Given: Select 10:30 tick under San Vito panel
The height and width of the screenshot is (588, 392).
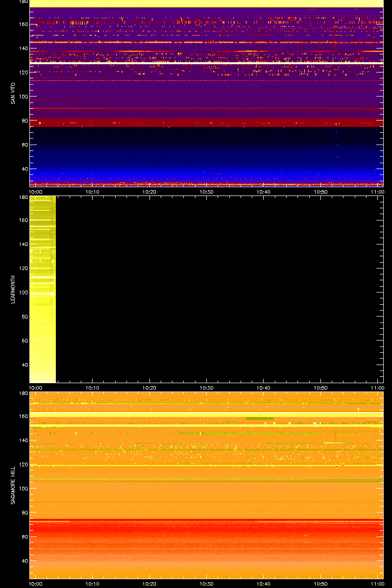Looking at the screenshot, I should pos(207,192).
